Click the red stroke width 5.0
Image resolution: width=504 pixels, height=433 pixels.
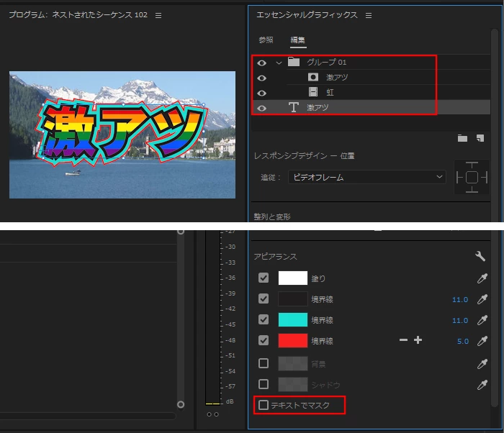463,341
